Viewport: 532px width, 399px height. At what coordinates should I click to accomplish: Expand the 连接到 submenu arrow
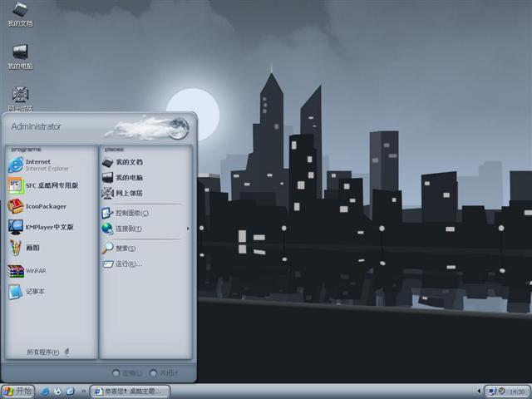click(x=188, y=229)
